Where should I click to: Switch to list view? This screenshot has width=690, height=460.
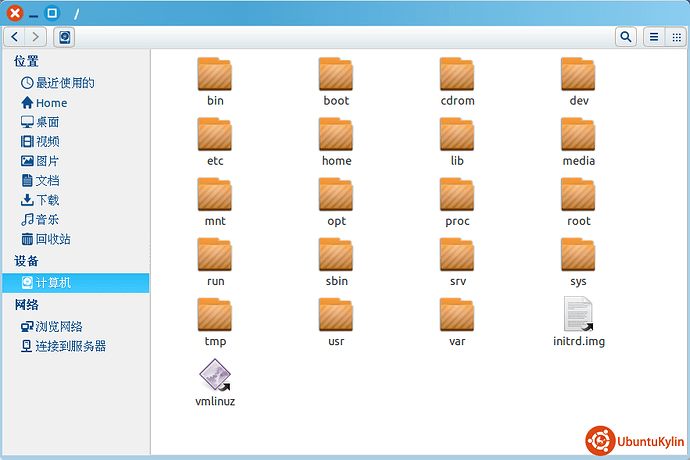pos(654,37)
